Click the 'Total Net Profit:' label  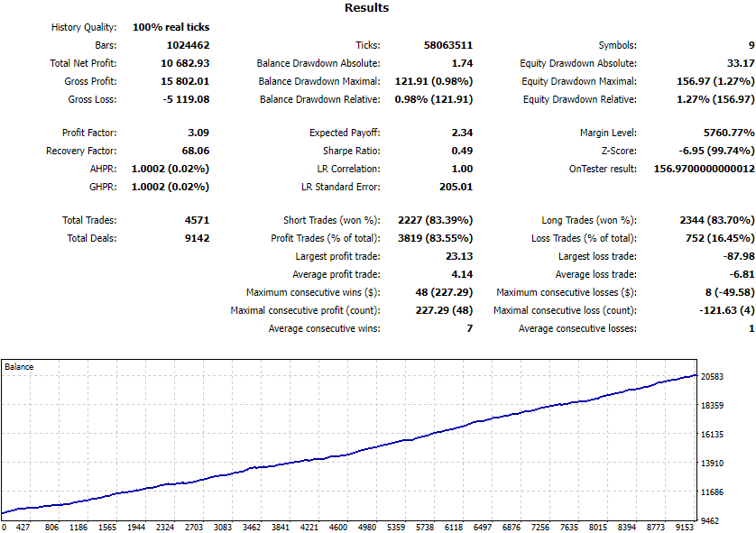(x=83, y=63)
